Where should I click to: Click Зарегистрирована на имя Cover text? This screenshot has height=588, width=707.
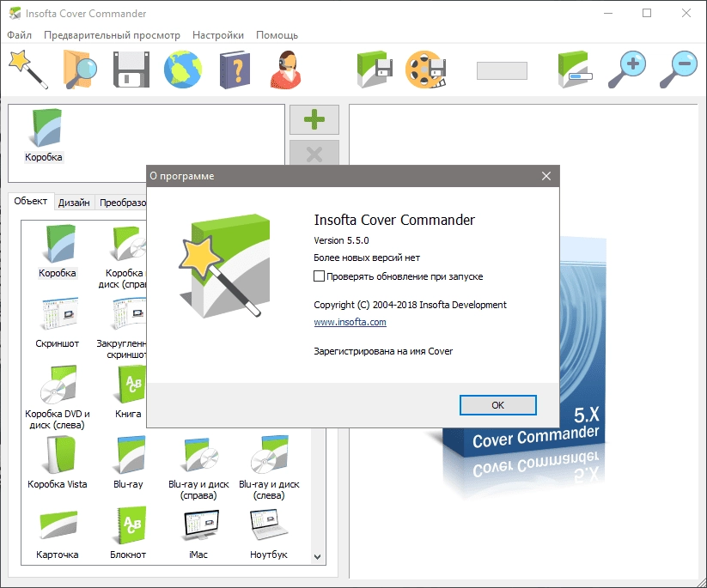(x=383, y=351)
